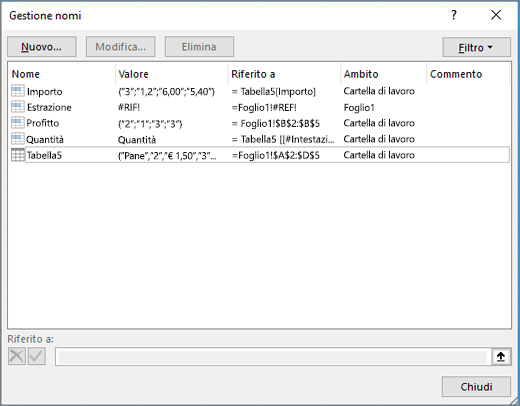Click the cancel X icon by Riferito a

[17, 356]
